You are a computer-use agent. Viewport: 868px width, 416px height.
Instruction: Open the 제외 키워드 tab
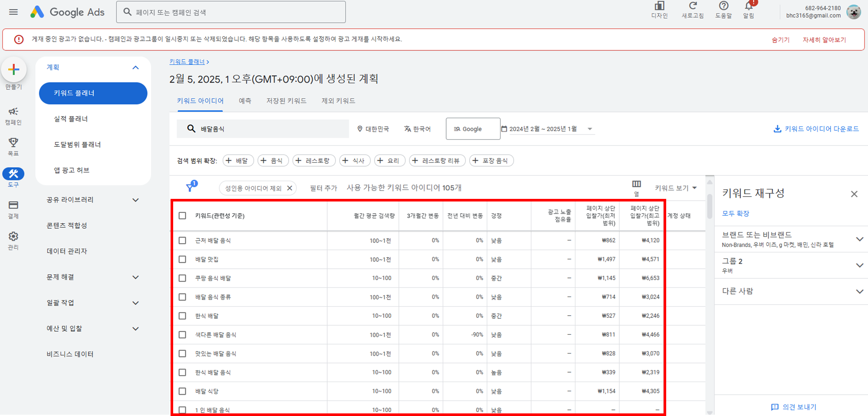(338, 100)
